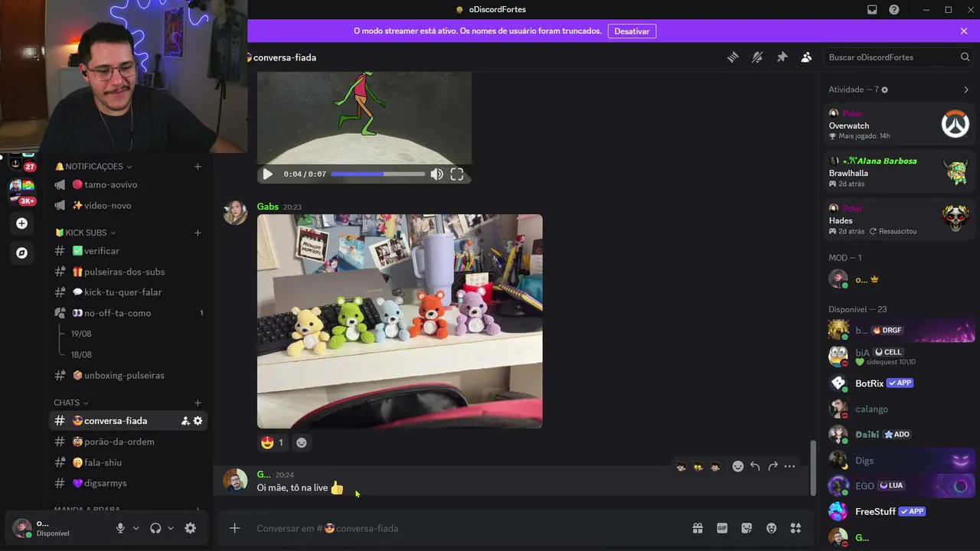980x551 pixels.
Task: Open the fala-shiu channel
Action: (x=129, y=462)
